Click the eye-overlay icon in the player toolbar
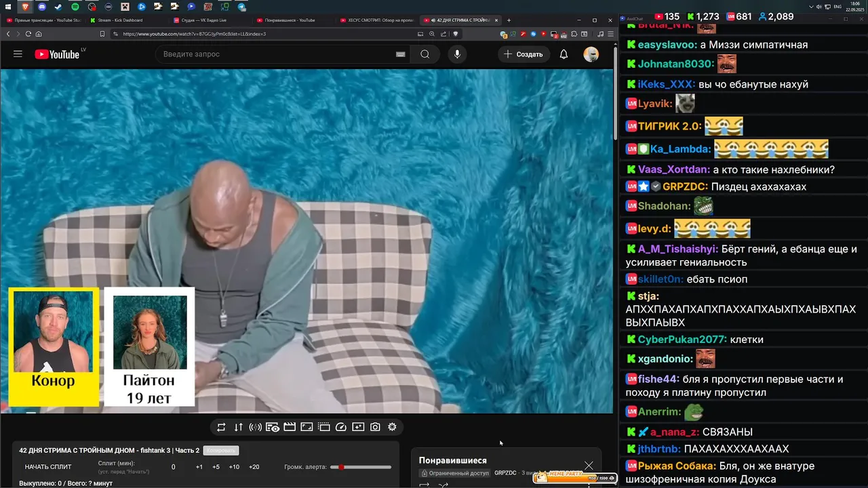This screenshot has height=488, width=868. point(273,427)
